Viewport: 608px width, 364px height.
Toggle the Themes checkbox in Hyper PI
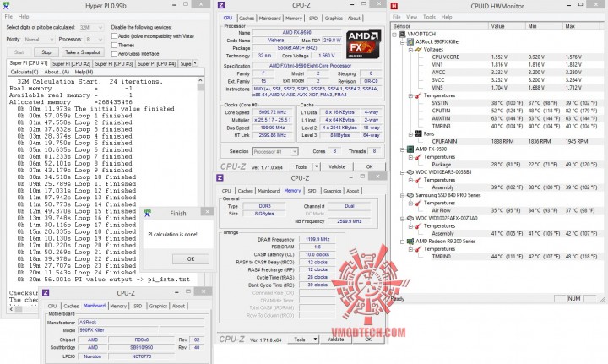pos(114,45)
